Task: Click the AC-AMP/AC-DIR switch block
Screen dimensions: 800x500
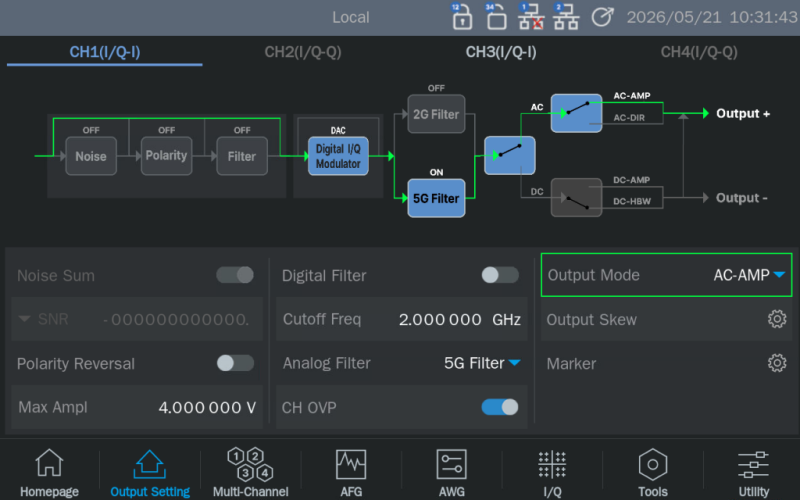Action: (x=577, y=113)
